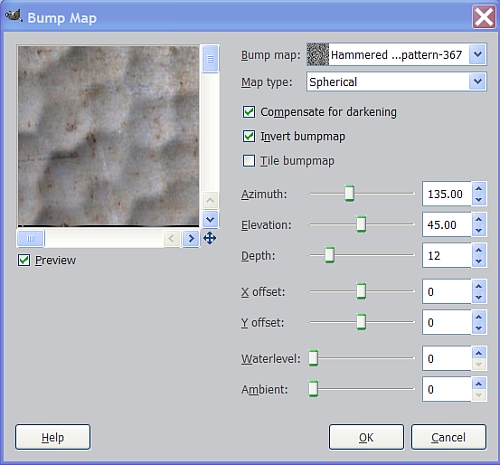Increase Elevation with up arrow

479,219
